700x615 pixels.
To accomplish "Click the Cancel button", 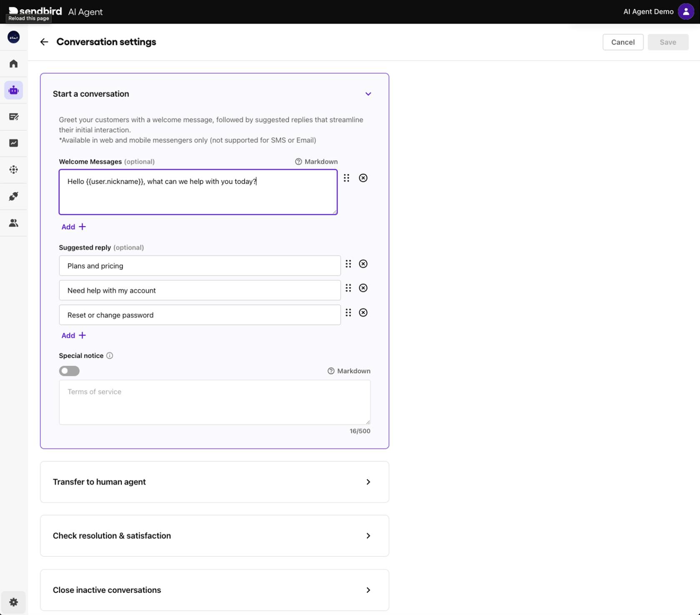I will (x=622, y=42).
